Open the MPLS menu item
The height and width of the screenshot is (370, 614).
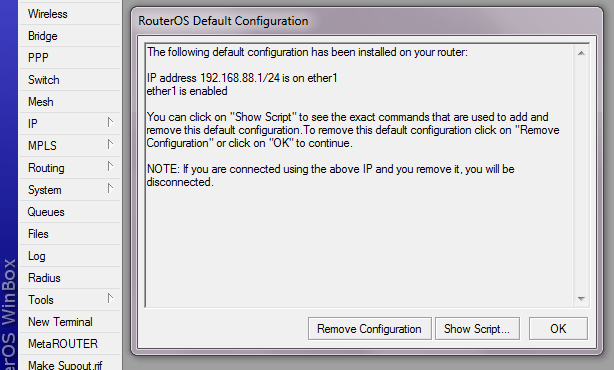click(70, 146)
